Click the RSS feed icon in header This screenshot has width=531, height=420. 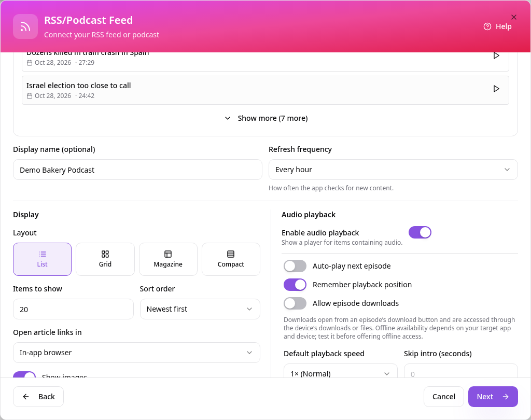click(x=25, y=26)
